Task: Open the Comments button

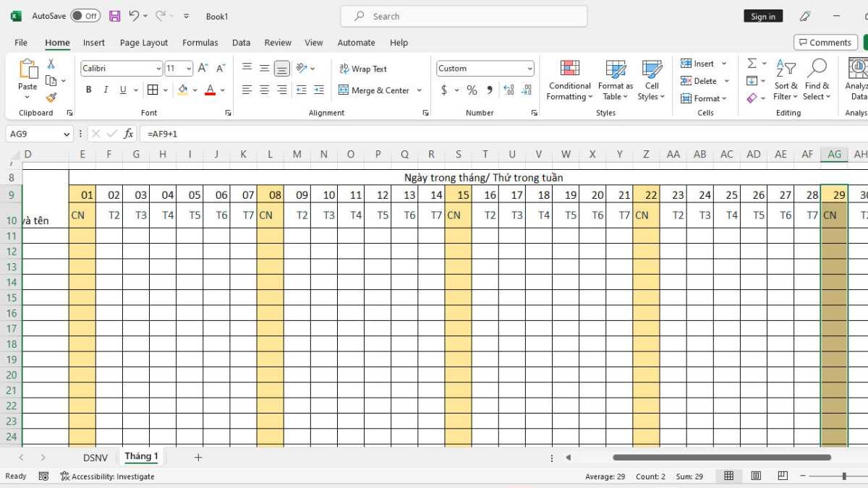Action: [x=825, y=43]
